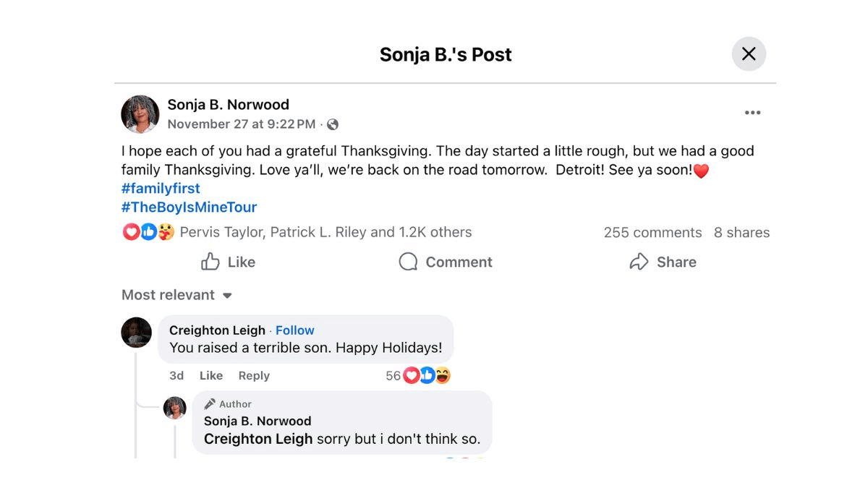The image size is (868, 488).
Task: Open Creighton Leigh's profile avatar
Action: (137, 333)
